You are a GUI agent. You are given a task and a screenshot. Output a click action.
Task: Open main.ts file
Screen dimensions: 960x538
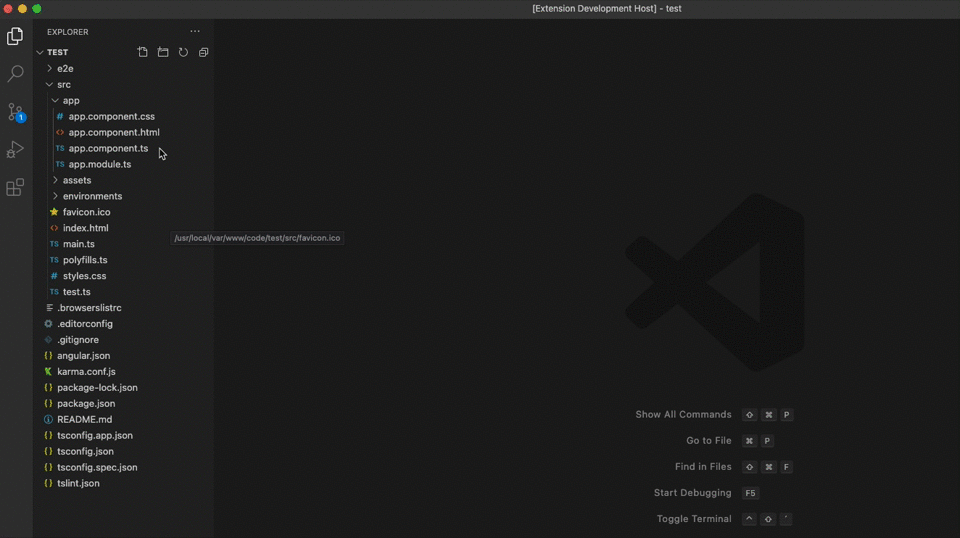pyautogui.click(x=78, y=244)
